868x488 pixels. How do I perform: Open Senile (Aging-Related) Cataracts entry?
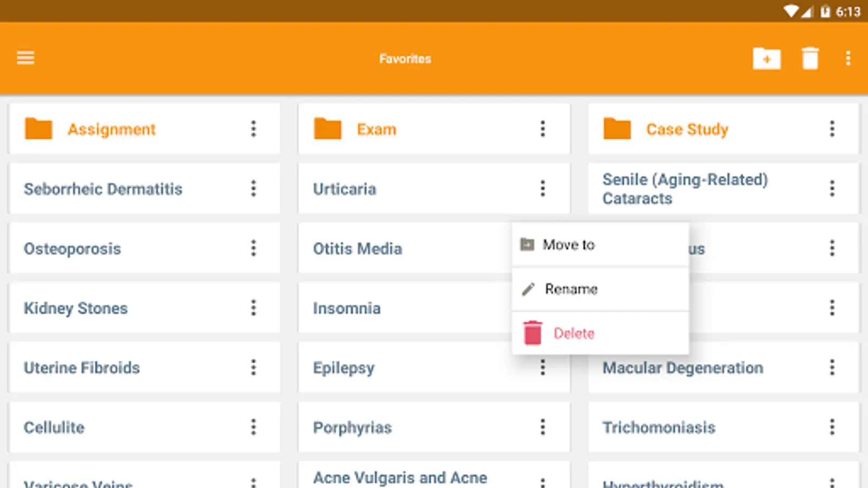(x=685, y=189)
